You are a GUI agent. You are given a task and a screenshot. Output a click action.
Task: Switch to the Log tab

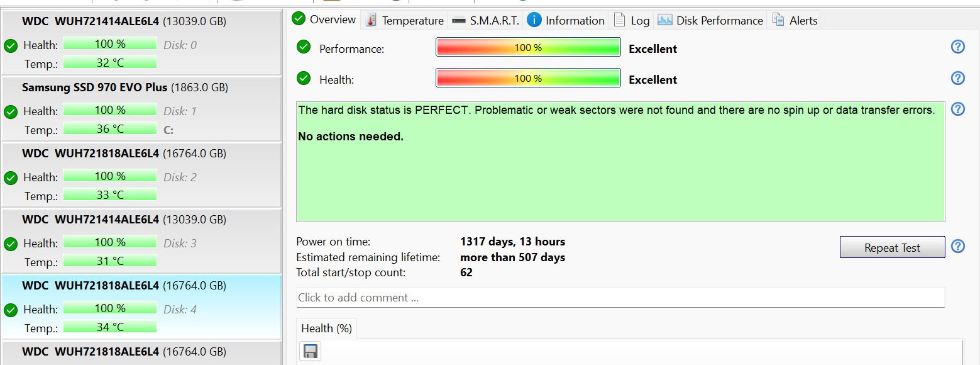(x=632, y=20)
